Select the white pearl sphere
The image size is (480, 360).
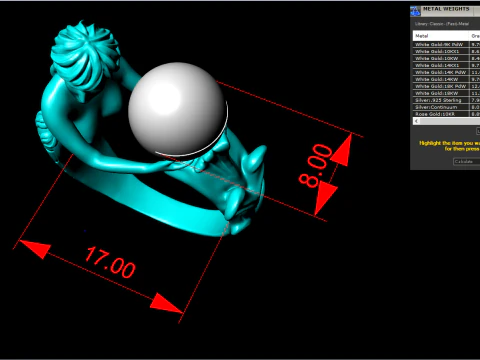tap(178, 109)
